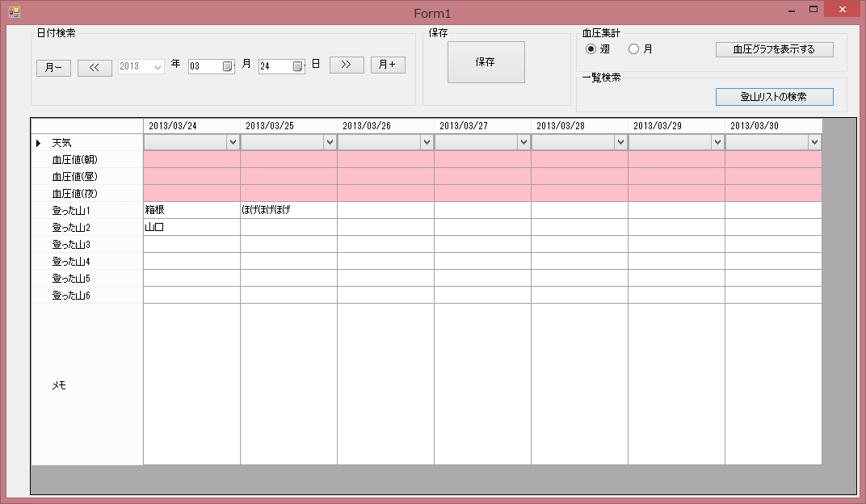Select the 2013/03/25 column header
Viewport: 866px width, 504px height.
[289, 126]
